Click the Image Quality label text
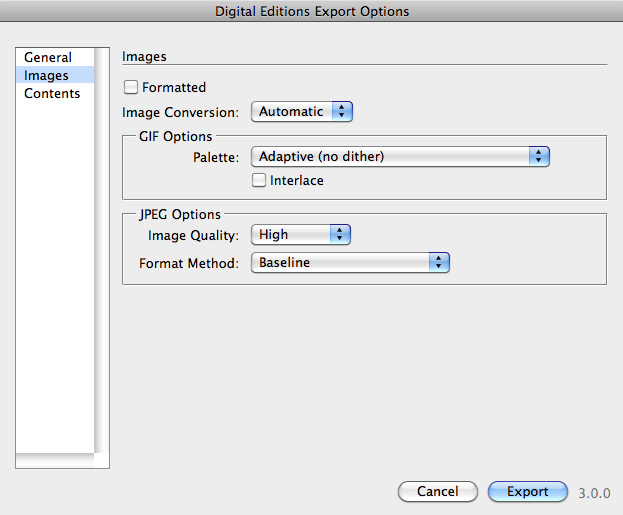This screenshot has width=623, height=515. 193,235
